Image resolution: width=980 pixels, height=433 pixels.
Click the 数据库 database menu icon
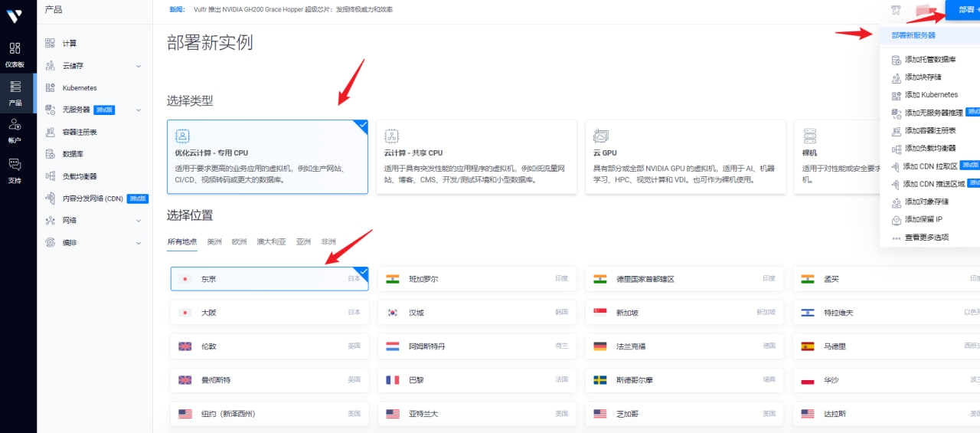coord(51,154)
